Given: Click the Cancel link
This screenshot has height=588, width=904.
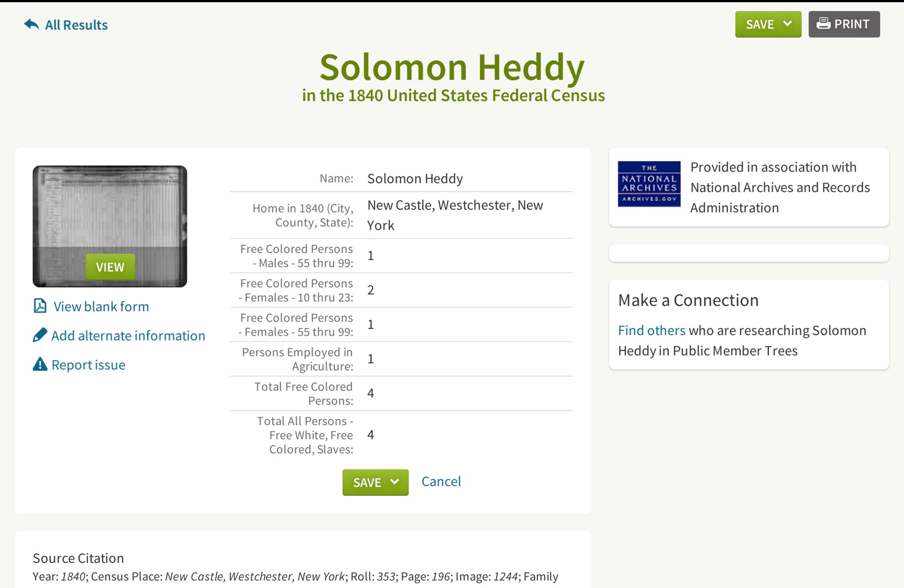Looking at the screenshot, I should click(441, 482).
